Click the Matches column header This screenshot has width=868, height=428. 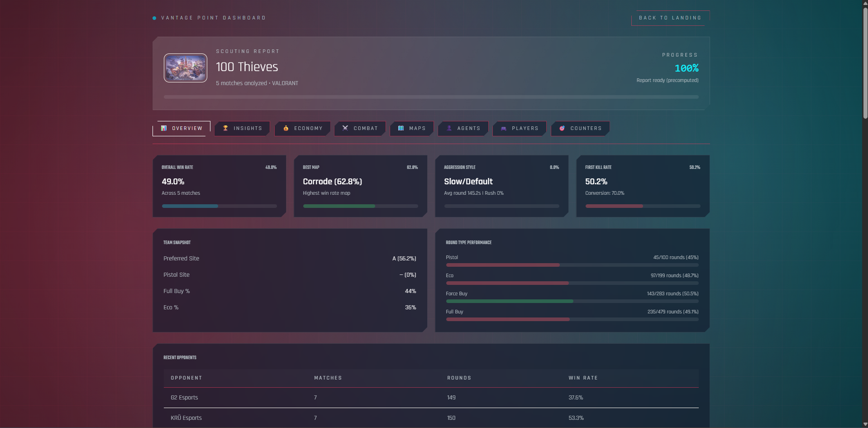tap(328, 378)
